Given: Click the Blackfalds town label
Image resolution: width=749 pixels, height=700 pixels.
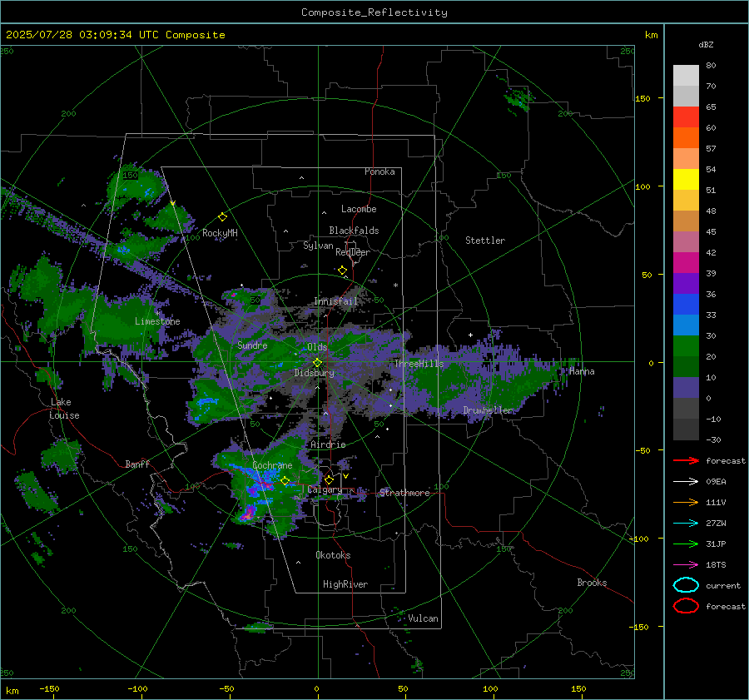Looking at the screenshot, I should pos(354,231).
